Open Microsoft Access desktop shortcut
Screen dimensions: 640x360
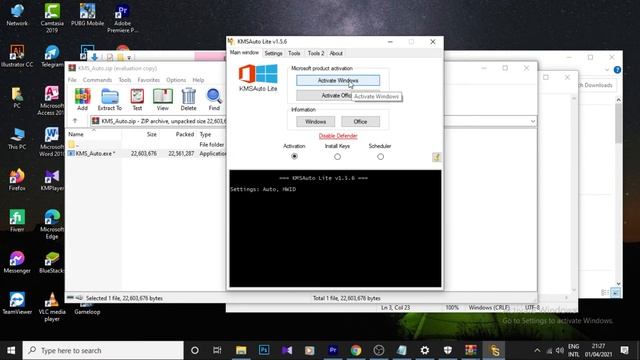click(52, 100)
